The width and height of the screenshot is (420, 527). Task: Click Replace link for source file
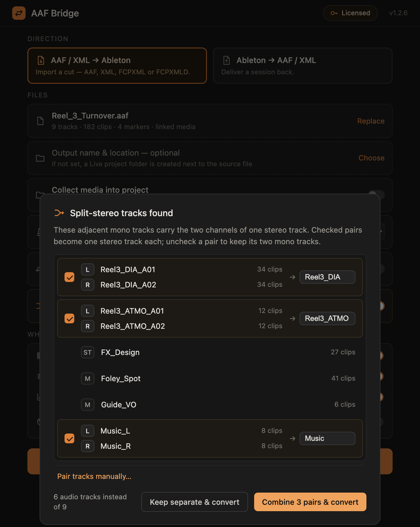[371, 121]
